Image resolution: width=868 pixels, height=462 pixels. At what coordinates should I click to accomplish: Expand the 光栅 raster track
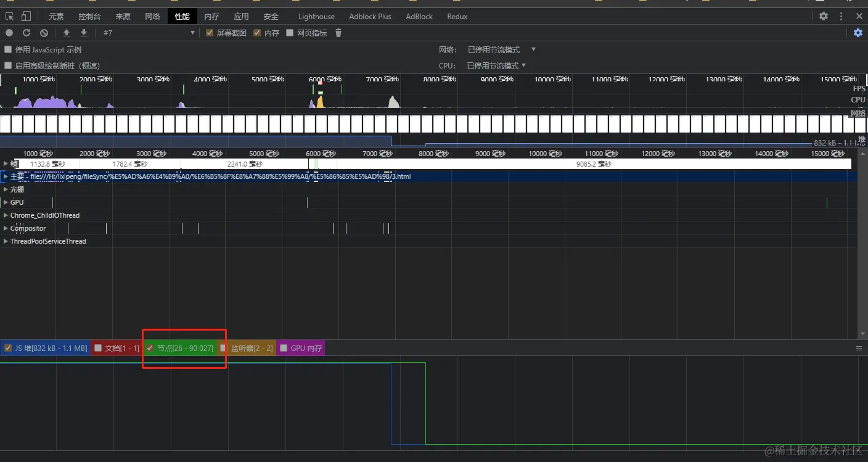pyautogui.click(x=6, y=189)
